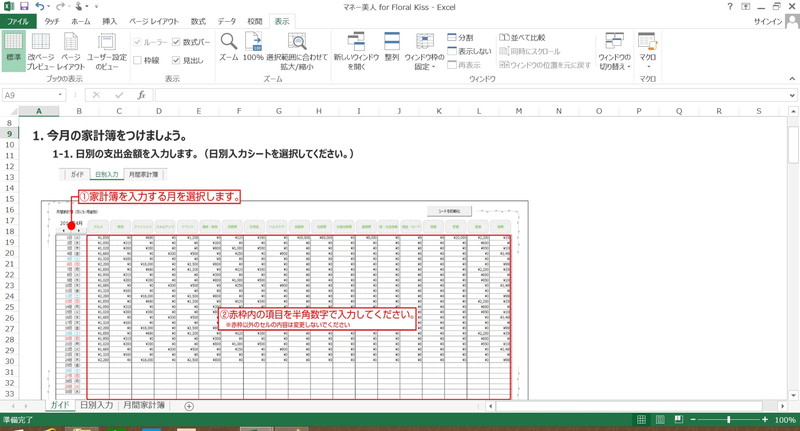Open the ページレイアウト ribbon tab
Image resolution: width=800 pixels, height=431 pixels.
coord(153,20)
